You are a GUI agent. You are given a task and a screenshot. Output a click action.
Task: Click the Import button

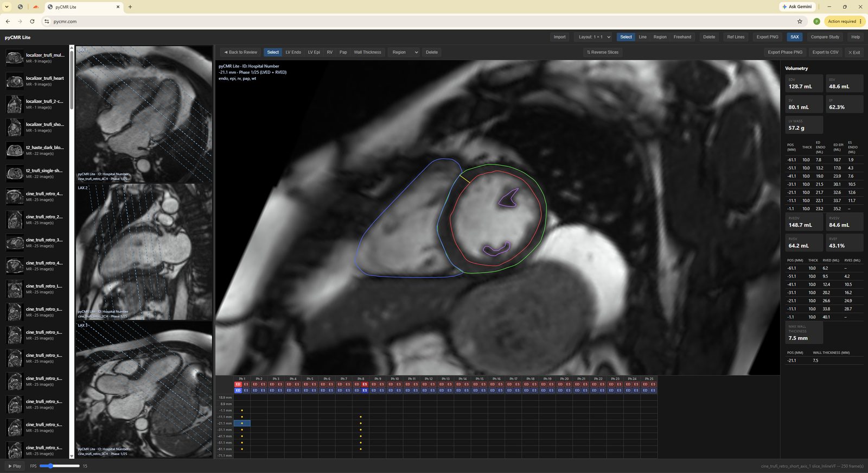point(559,37)
